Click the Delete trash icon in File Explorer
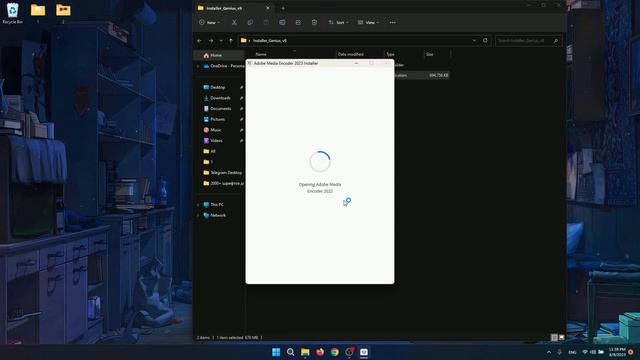Screen dimensions: 640x360 (x=314, y=22)
